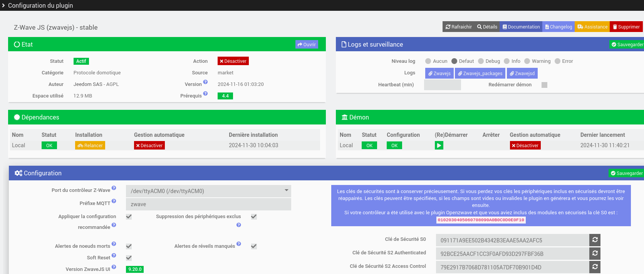
Task: Click the Openzwave S0 key code text
Action: 481,220
